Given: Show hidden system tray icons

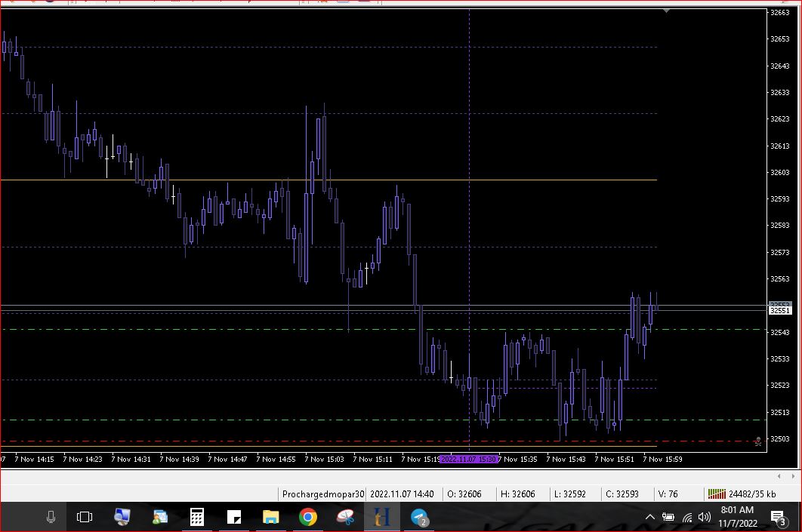Looking at the screenshot, I should pyautogui.click(x=649, y=517).
